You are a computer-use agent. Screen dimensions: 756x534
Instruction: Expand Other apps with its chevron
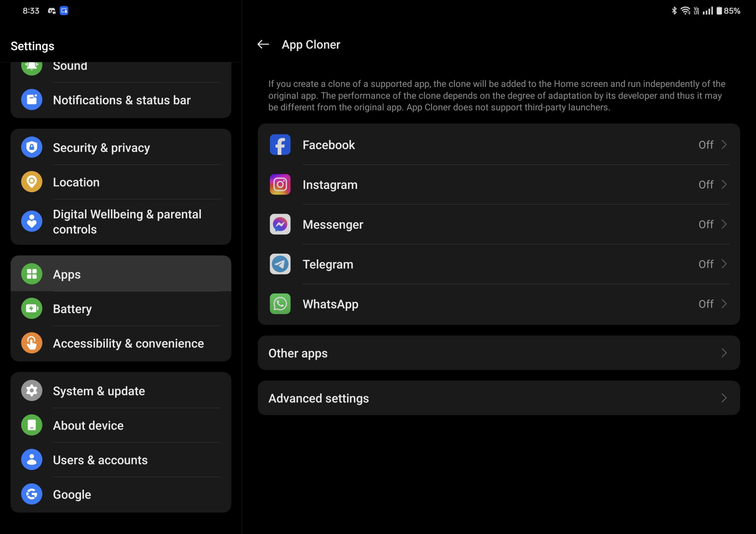click(x=724, y=353)
